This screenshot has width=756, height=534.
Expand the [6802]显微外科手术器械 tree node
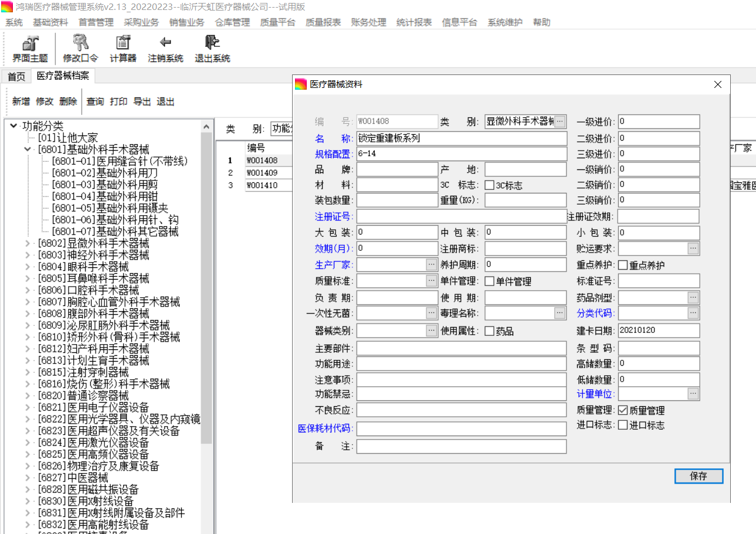click(28, 243)
